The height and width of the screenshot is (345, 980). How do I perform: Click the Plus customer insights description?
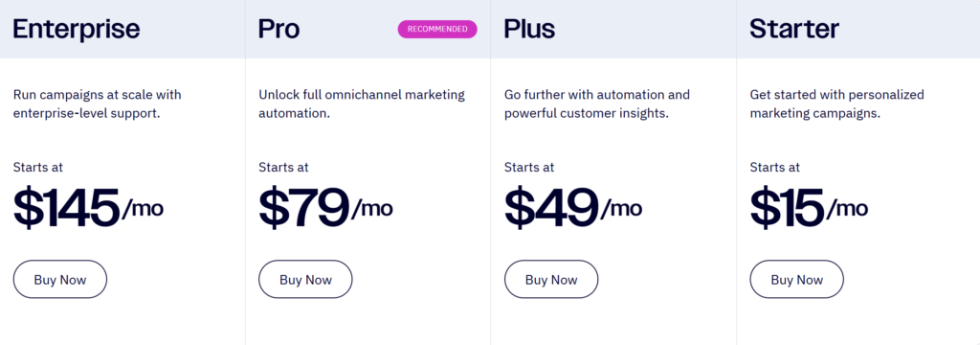coord(597,104)
